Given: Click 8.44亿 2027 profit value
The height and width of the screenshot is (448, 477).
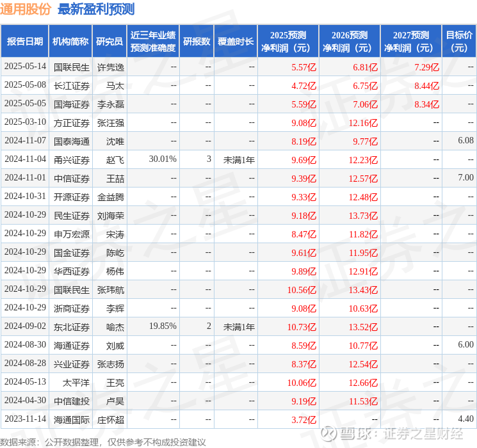Looking at the screenshot, I should coord(427,86).
